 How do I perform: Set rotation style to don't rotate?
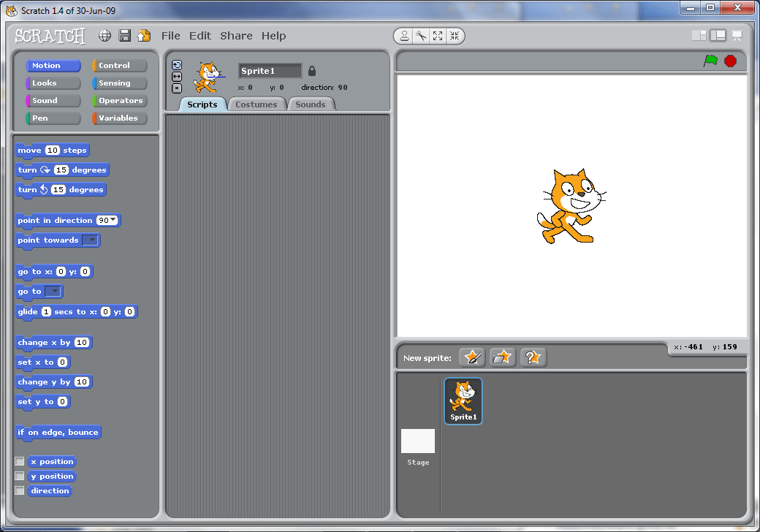[177, 88]
